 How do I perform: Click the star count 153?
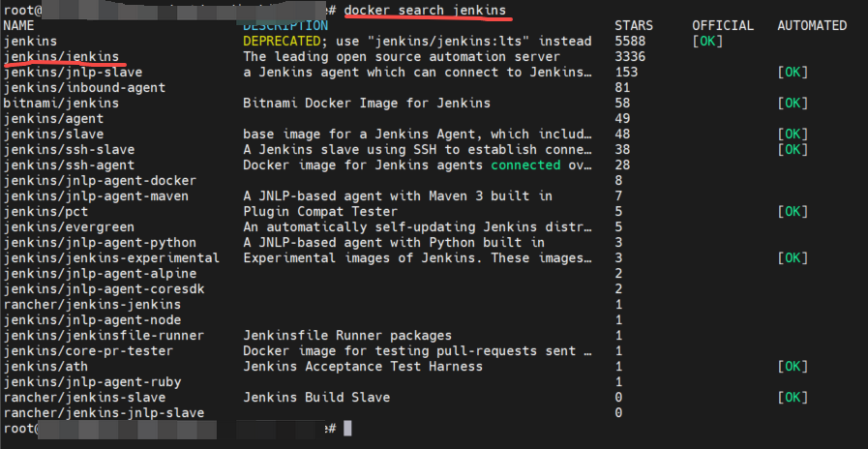point(626,72)
